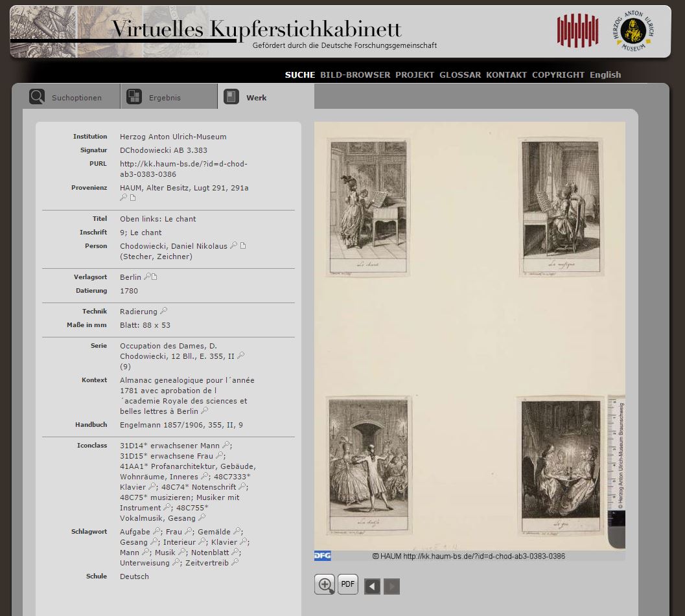Screen dimensions: 685x616
Task: Click the dimension text Blatt: 88 x 53
Action: point(145,325)
